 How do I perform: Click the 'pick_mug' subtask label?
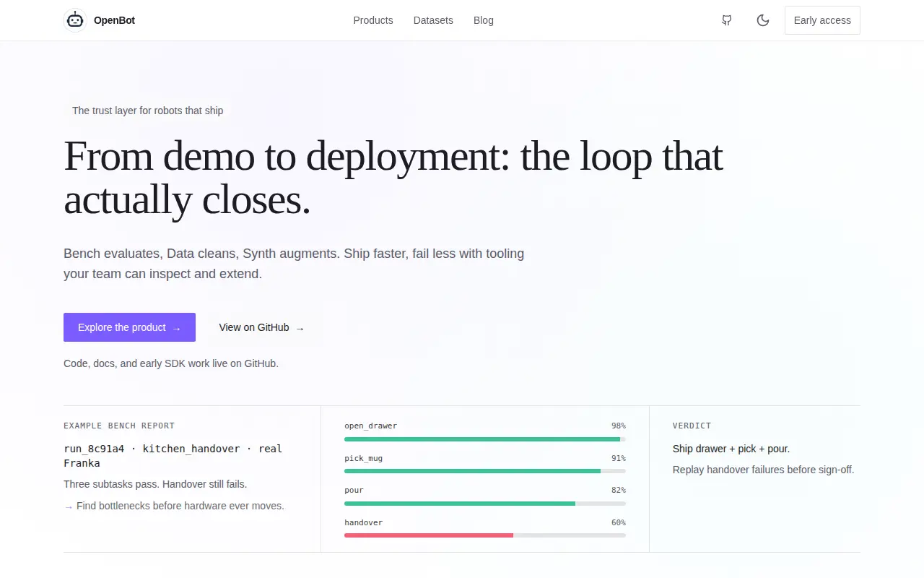tap(364, 458)
